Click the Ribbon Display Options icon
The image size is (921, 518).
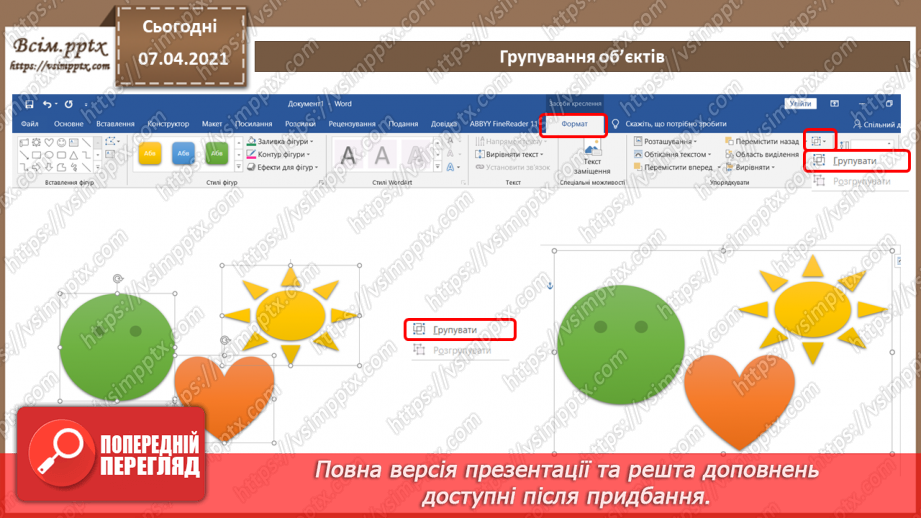coord(834,103)
